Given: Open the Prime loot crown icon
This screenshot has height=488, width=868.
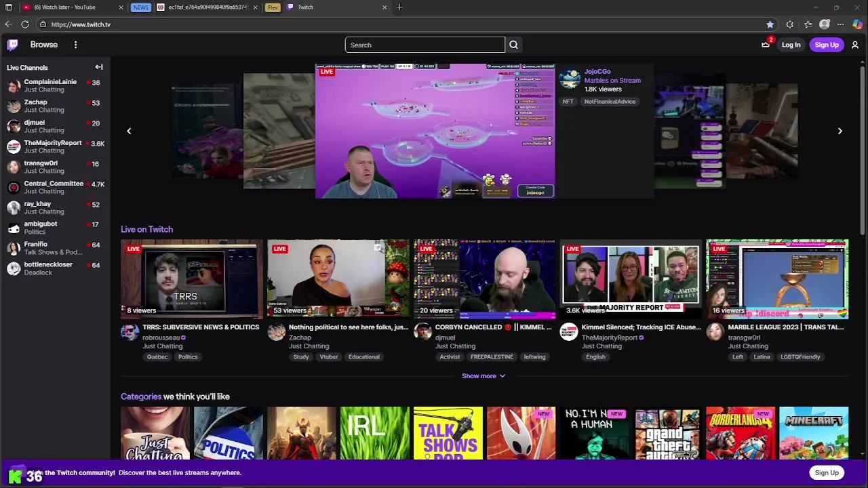Looking at the screenshot, I should (766, 45).
